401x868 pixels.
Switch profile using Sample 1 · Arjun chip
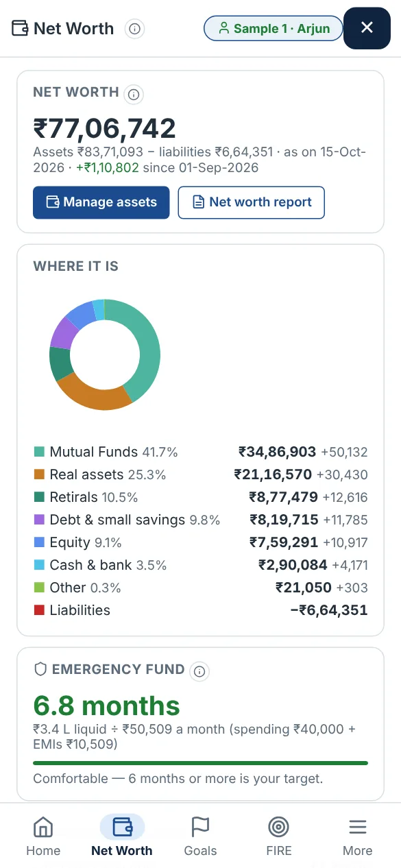click(x=274, y=29)
